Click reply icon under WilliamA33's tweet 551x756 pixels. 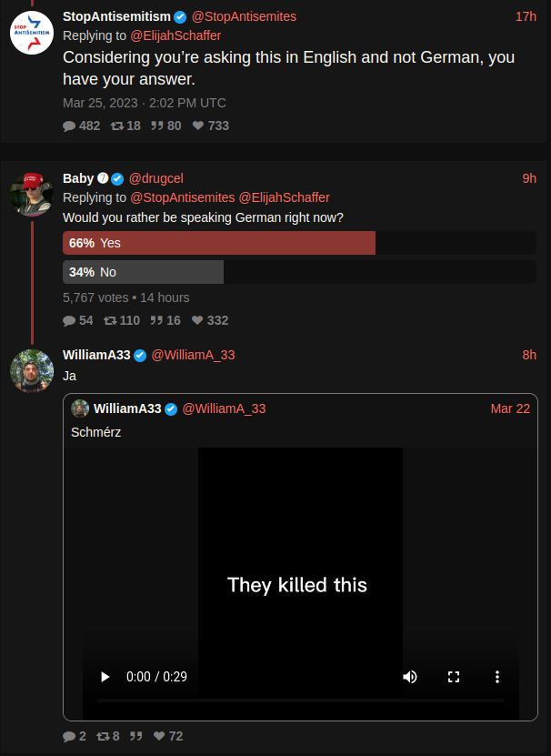click(x=69, y=736)
